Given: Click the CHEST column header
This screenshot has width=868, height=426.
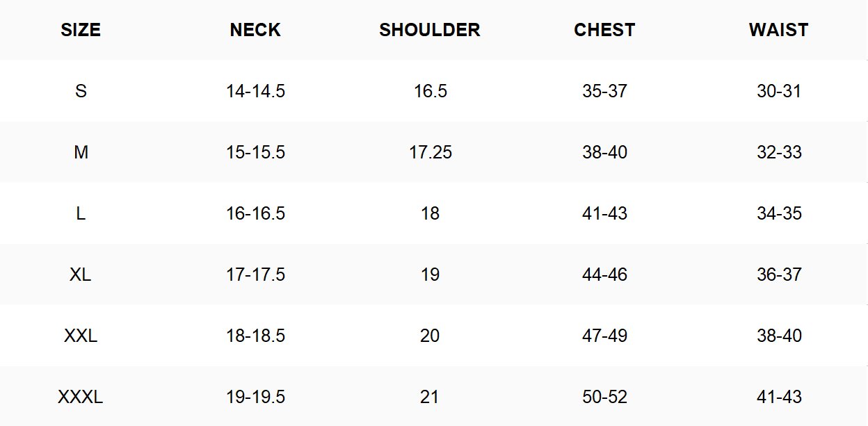Looking at the screenshot, I should click(x=604, y=30).
